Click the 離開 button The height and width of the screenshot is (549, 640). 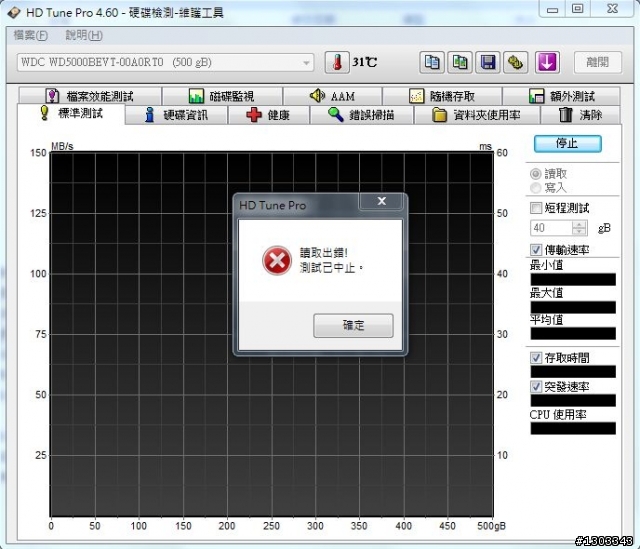coord(598,62)
